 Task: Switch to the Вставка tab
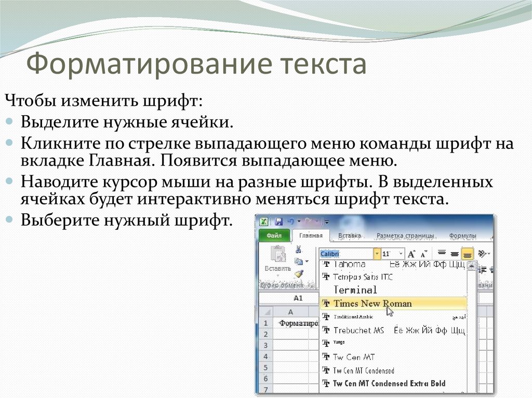click(350, 236)
